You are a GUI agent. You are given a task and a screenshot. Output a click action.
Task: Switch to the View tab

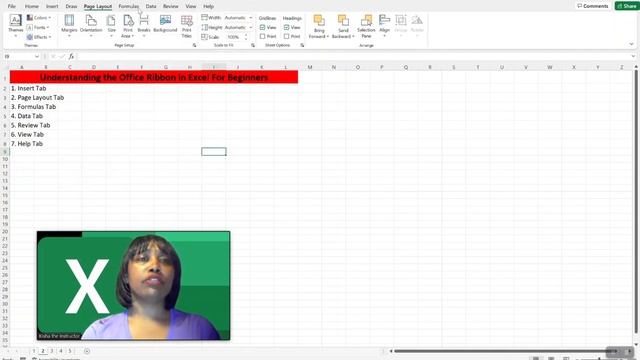(191, 6)
